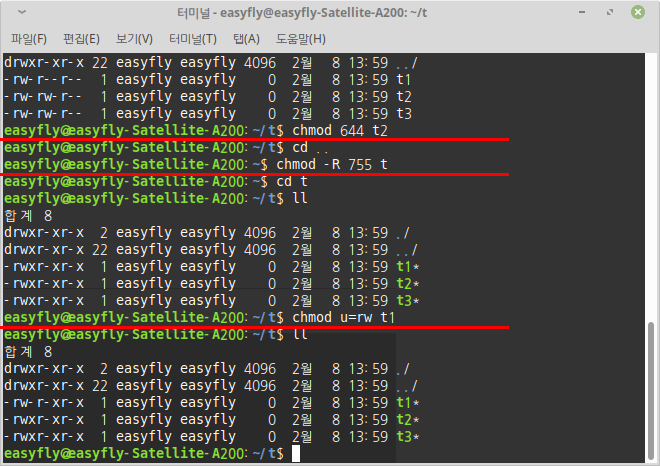The image size is (660, 466).
Task: Click the terminal cursor block at prompt
Action: (x=296, y=453)
